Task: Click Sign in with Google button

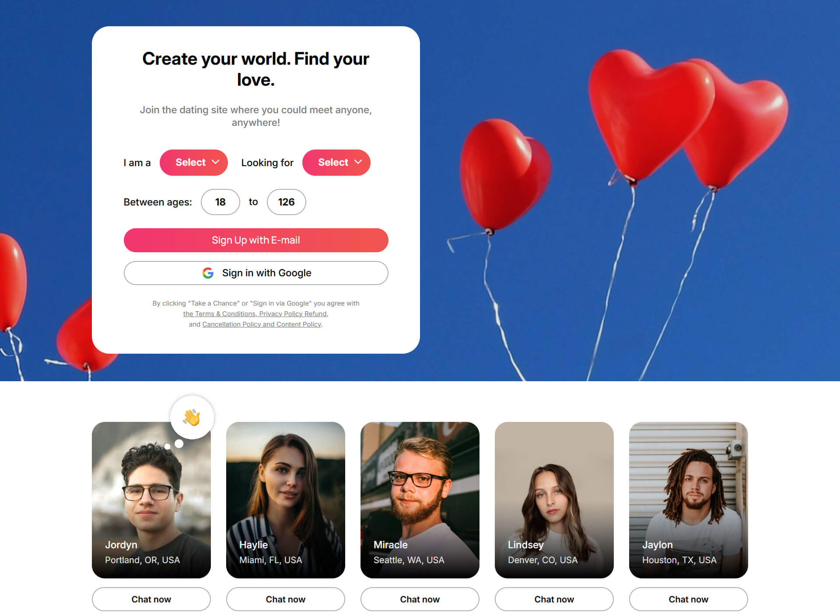Action: pyautogui.click(x=256, y=273)
